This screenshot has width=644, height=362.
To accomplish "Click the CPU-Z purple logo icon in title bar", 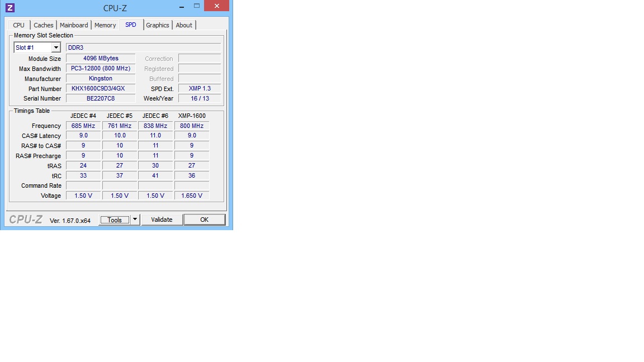I will pyautogui.click(x=10, y=7).
